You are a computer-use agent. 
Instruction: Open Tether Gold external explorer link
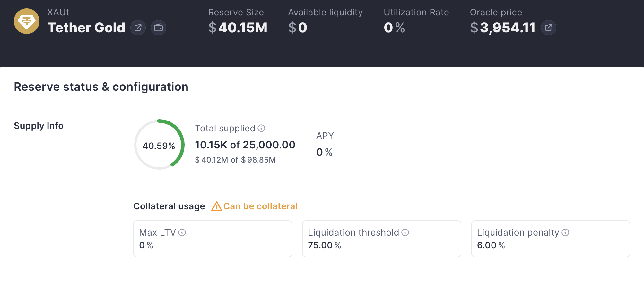point(138,28)
